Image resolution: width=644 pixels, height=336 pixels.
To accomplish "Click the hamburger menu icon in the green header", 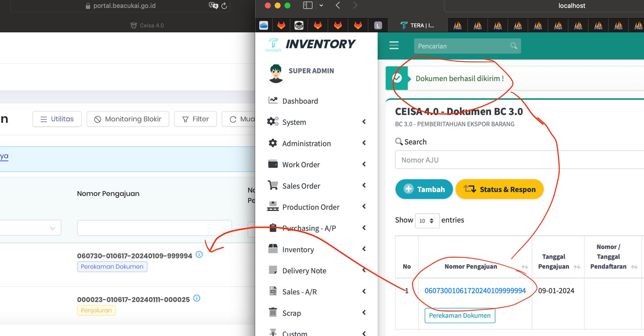I will (394, 46).
